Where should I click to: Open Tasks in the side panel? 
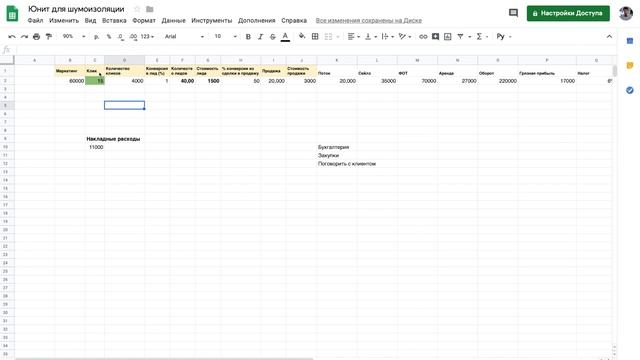(630, 90)
